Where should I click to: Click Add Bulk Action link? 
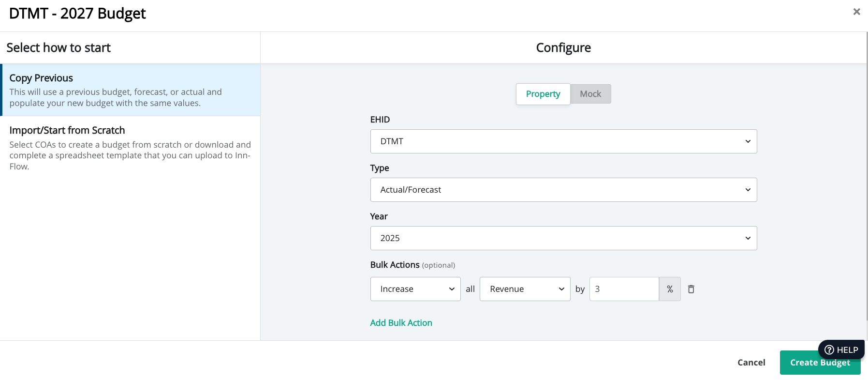401,323
